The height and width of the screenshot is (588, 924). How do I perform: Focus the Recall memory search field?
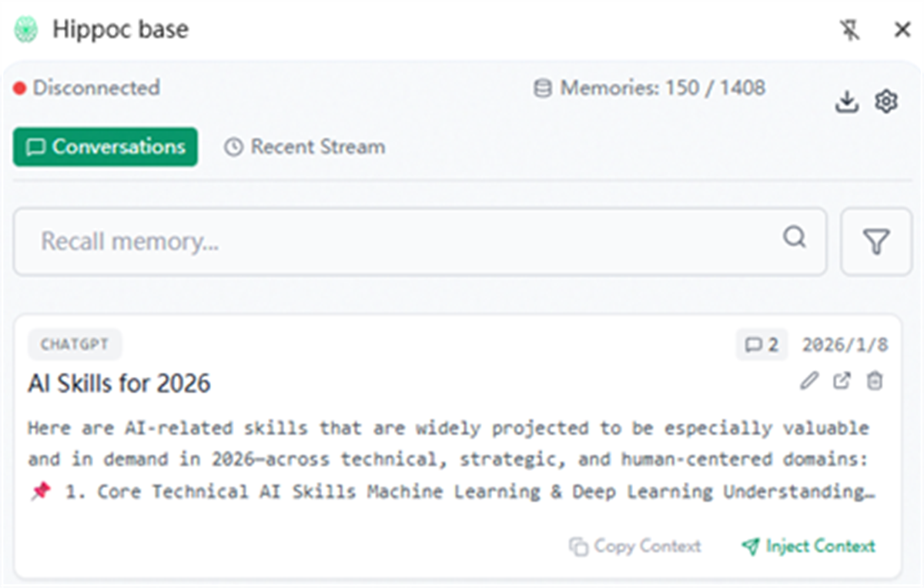420,242
